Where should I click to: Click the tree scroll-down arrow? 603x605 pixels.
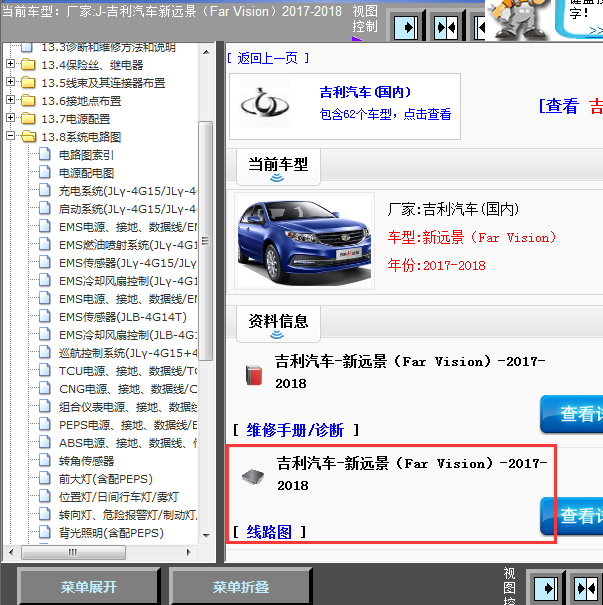206,536
